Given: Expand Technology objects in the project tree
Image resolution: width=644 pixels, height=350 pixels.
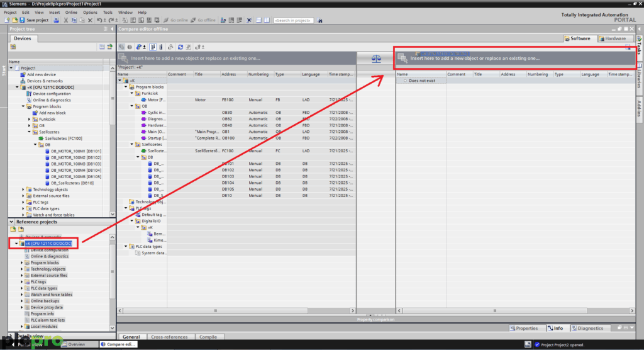Looking at the screenshot, I should (23, 189).
